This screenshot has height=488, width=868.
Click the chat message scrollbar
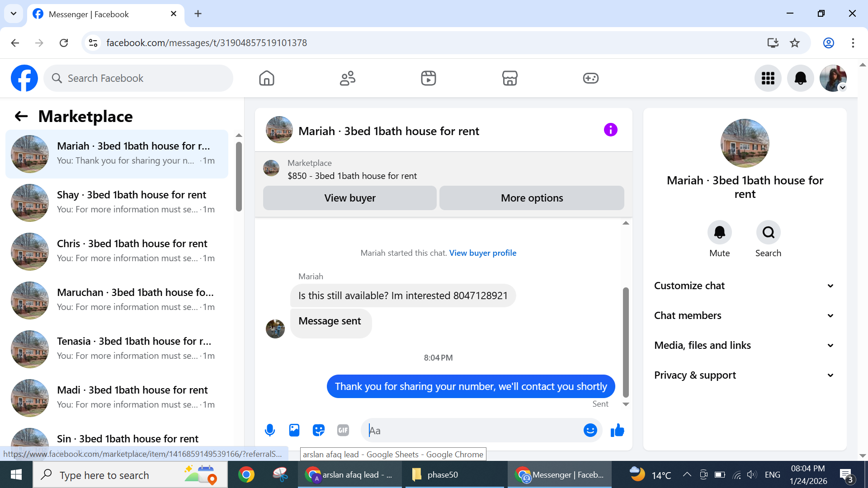(626, 342)
